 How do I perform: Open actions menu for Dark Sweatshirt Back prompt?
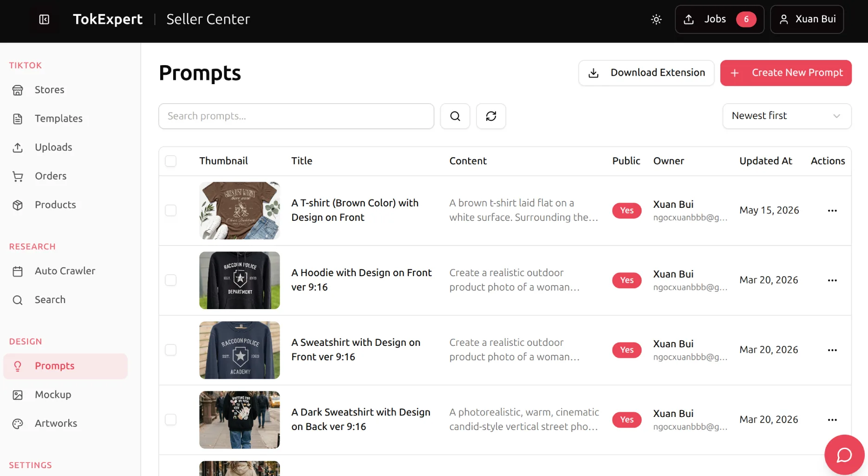832,420
